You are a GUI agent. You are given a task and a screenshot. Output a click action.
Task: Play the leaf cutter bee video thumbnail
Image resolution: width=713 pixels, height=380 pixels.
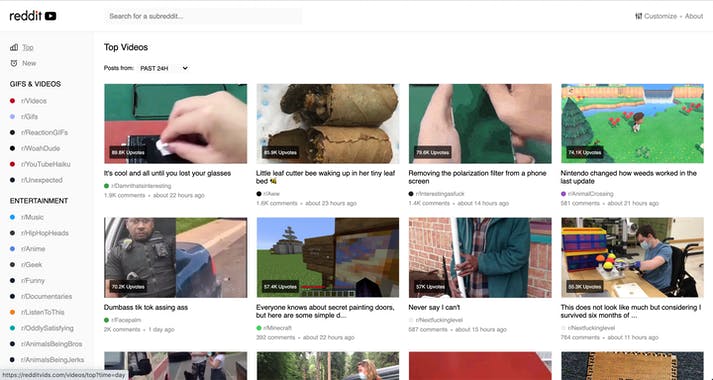coord(328,124)
